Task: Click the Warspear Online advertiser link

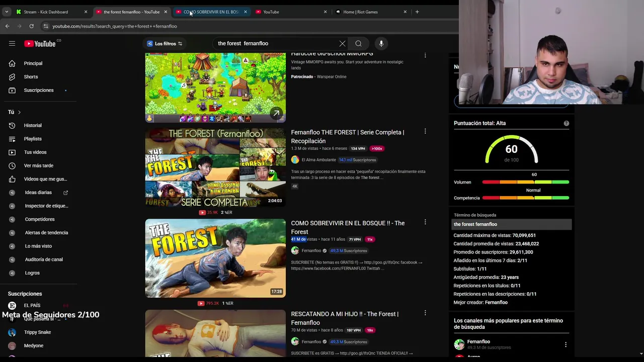Action: point(332,77)
